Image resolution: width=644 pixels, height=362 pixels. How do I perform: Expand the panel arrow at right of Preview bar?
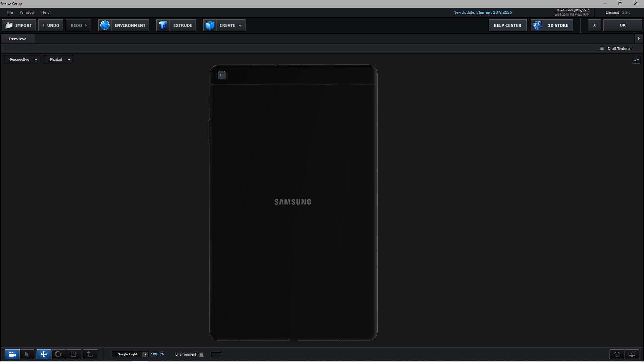639,39
